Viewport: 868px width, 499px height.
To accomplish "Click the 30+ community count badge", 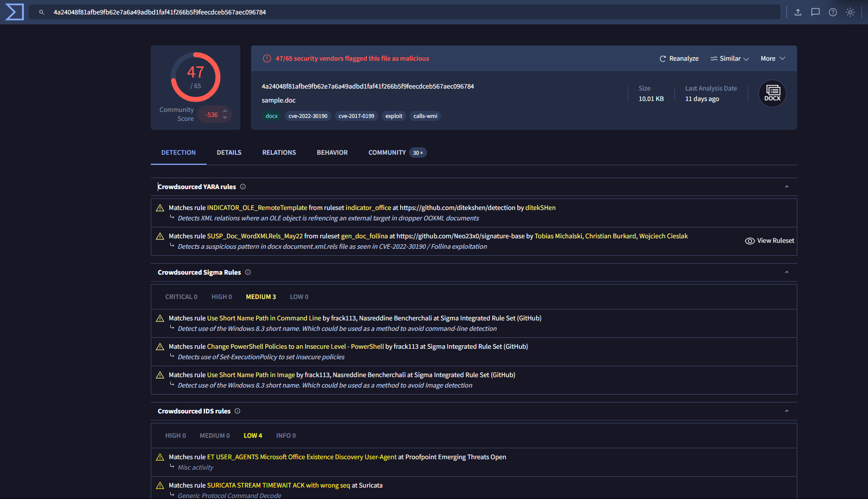I will (x=418, y=153).
